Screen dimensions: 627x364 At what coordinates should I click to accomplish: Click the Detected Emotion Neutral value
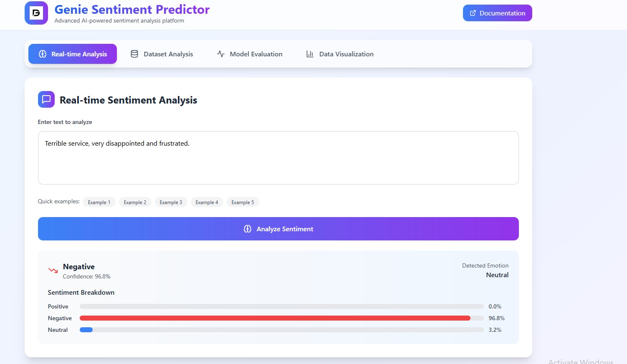pos(497,275)
